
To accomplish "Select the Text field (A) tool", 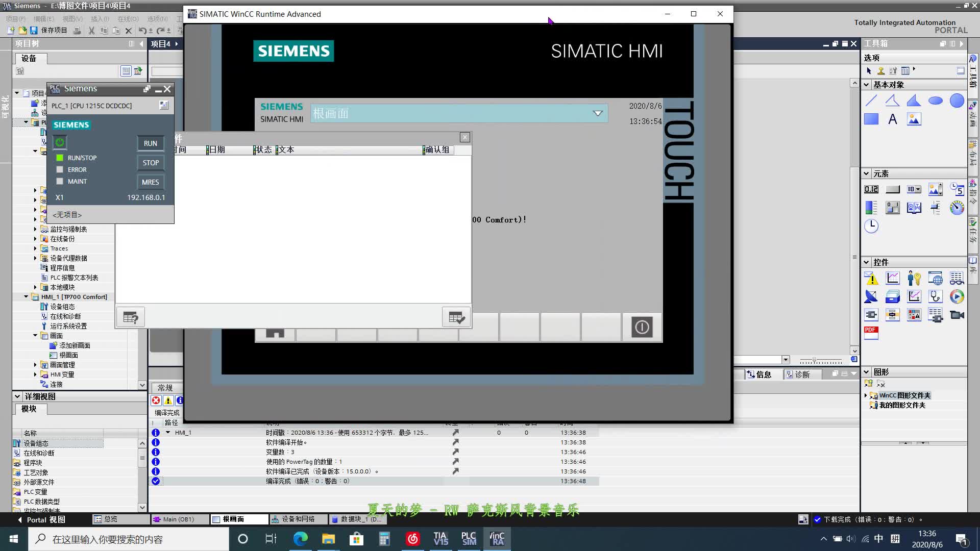I will 892,119.
